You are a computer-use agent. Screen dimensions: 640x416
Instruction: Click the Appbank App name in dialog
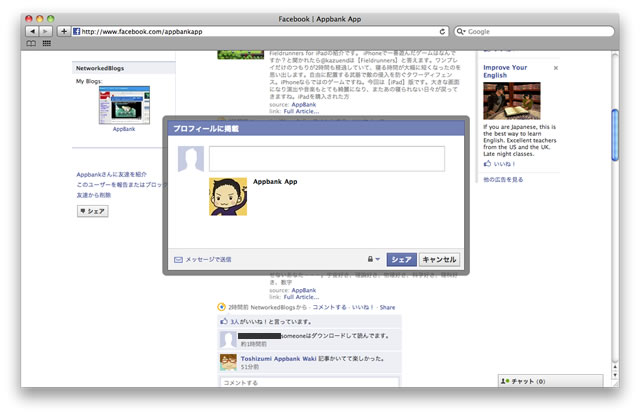[275, 182]
